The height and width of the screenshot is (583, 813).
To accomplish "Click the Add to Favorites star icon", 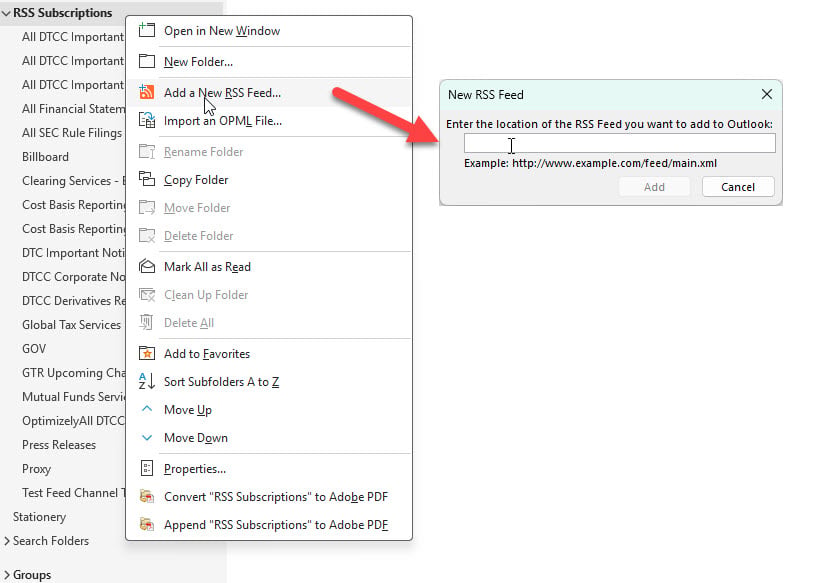I will click(x=147, y=354).
